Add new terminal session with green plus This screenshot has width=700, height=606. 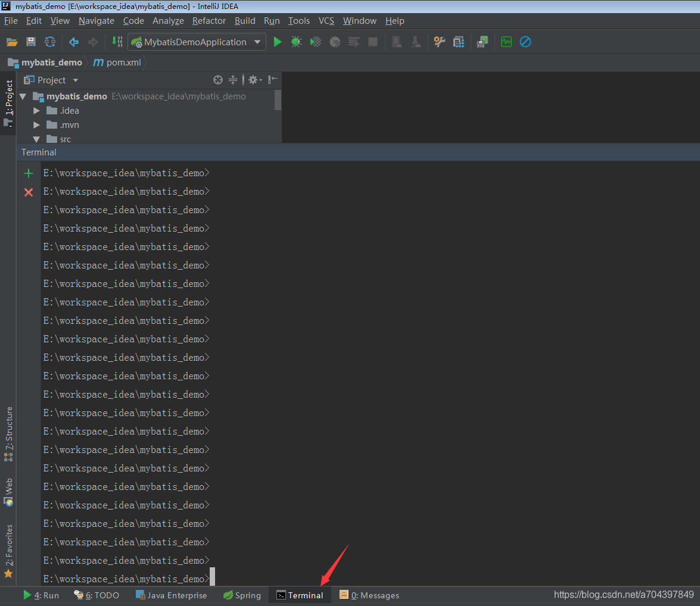tap(29, 173)
